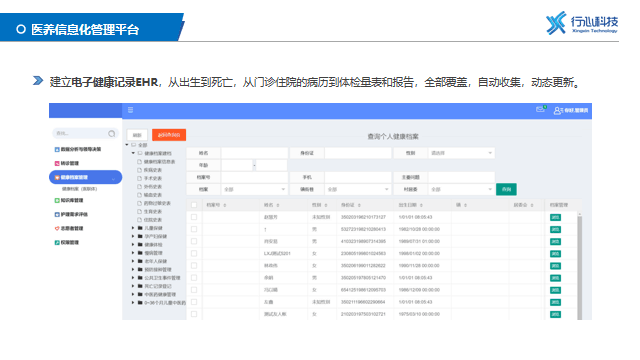
Task: Focus the sidebar search box
Action: (x=85, y=133)
